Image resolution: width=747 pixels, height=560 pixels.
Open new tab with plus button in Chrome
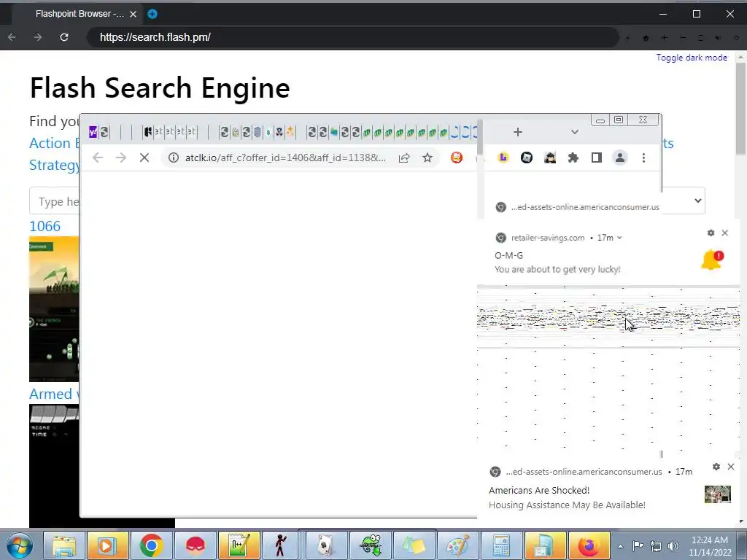(x=518, y=132)
